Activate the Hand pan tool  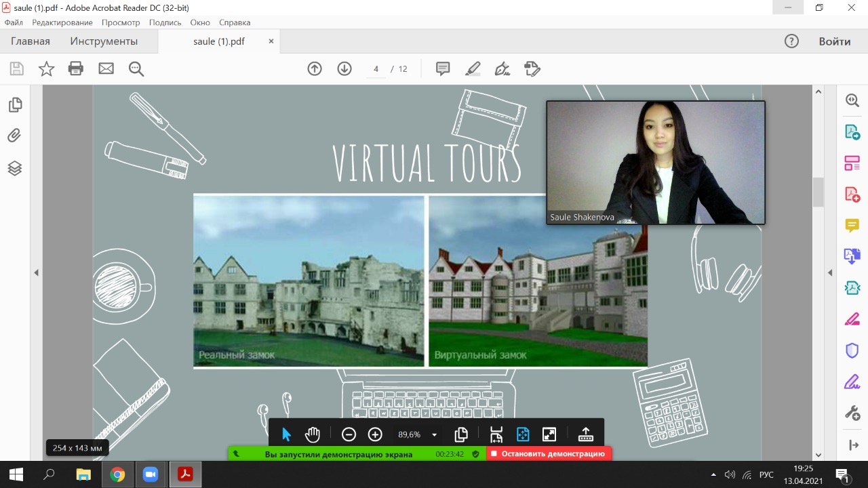coord(312,434)
